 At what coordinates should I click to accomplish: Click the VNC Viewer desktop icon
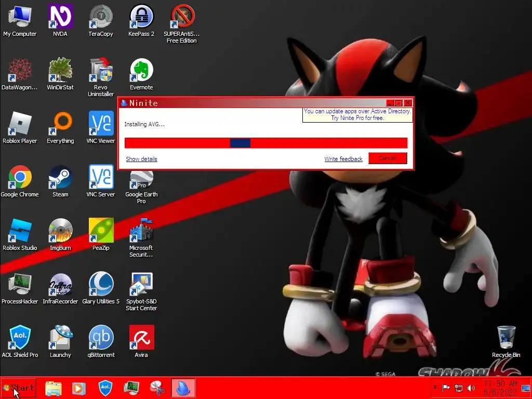(x=101, y=128)
